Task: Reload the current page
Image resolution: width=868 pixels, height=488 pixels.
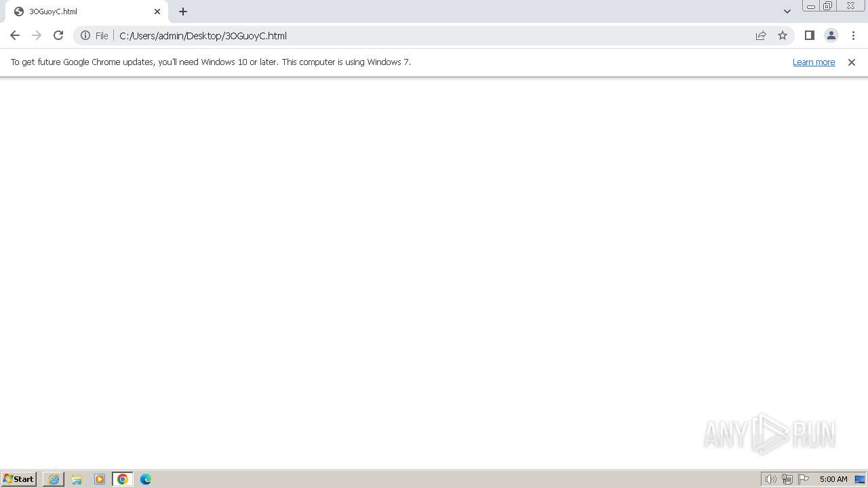Action: point(58,35)
